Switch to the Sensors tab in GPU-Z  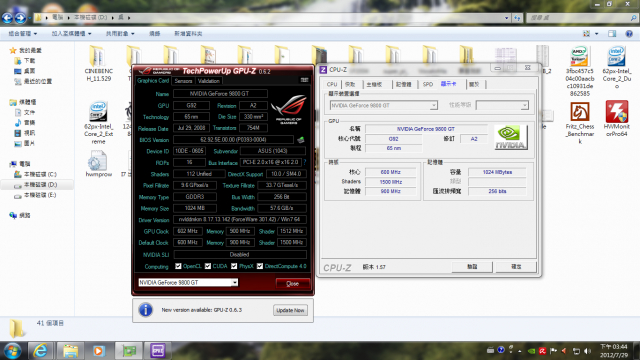(183, 81)
